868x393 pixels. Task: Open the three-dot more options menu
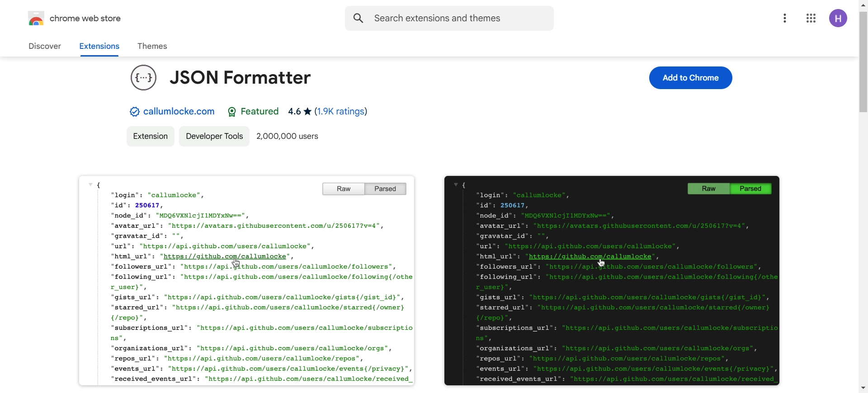coord(785,19)
